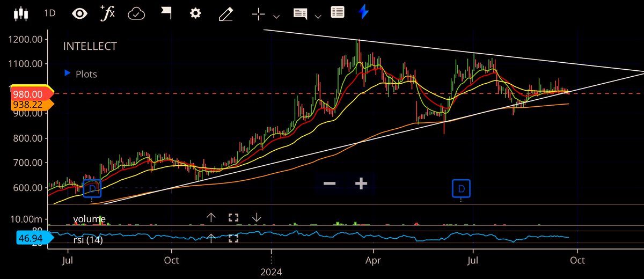
Task: Maximize the rsi (14) pane
Action: pyautogui.click(x=233, y=239)
